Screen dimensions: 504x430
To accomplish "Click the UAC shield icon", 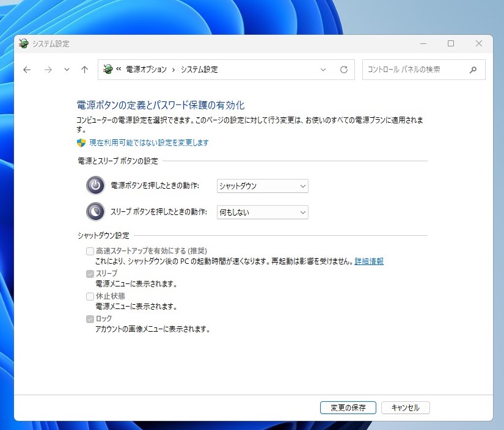I will pyautogui.click(x=81, y=142).
